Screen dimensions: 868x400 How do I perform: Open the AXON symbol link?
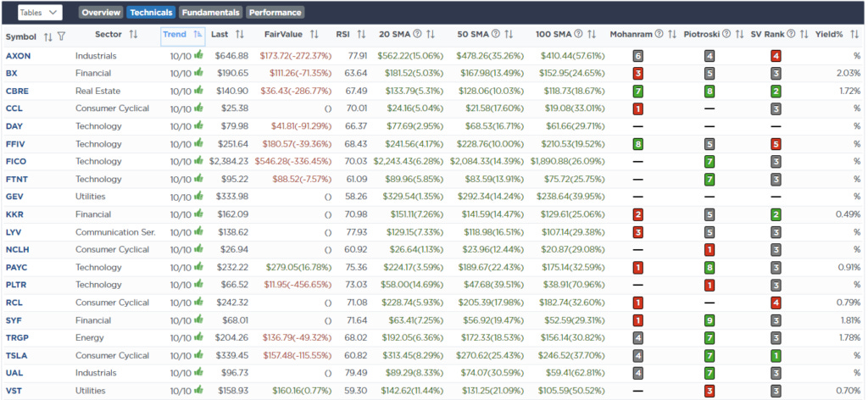[x=19, y=56]
